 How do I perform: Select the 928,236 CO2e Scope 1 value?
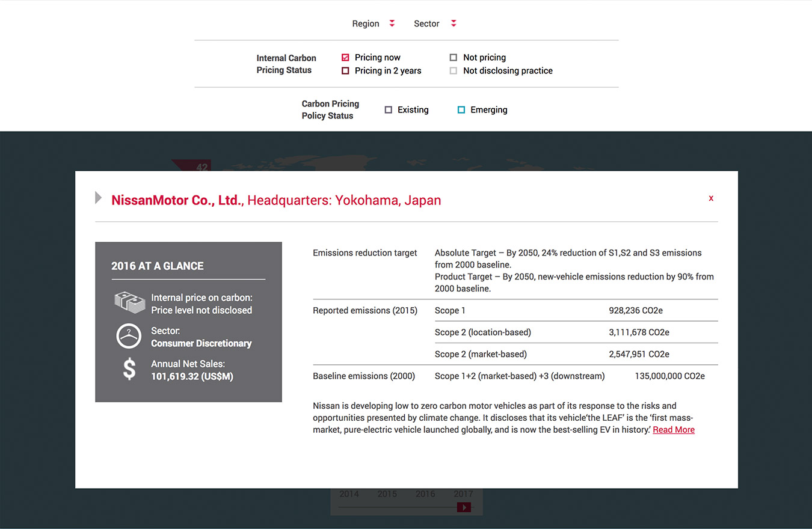point(636,311)
